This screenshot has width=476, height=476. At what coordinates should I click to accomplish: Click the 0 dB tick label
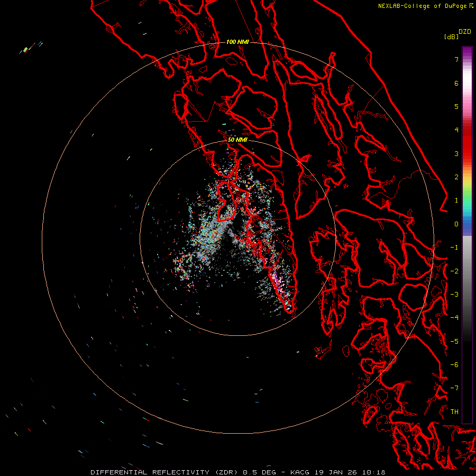tap(456, 224)
